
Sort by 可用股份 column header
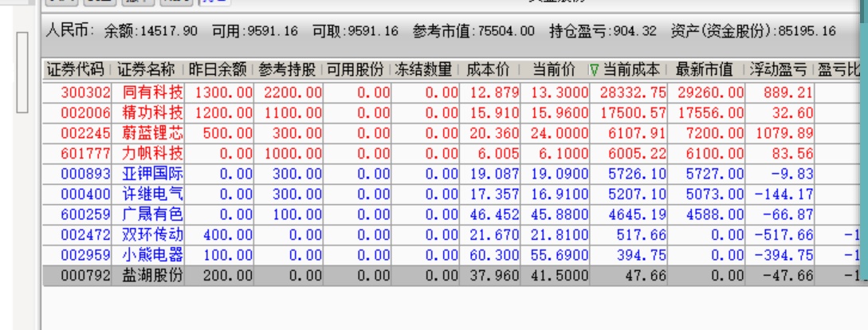pyautogui.click(x=355, y=70)
